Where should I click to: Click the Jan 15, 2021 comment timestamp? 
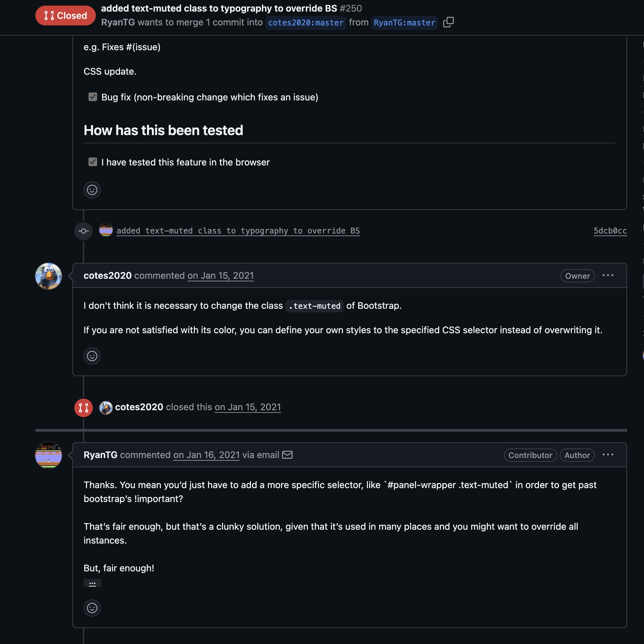220,276
